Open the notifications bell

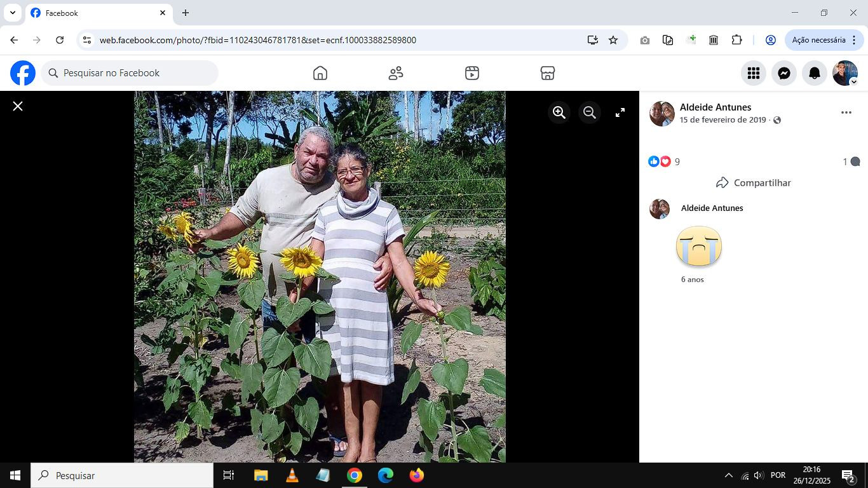815,73
